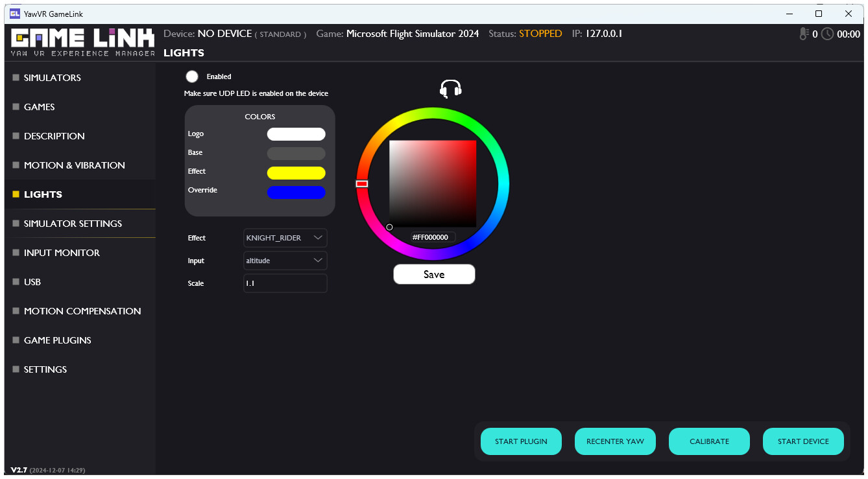The height and width of the screenshot is (479, 868).
Task: Click the Scale input field showing 1.1
Action: click(285, 283)
